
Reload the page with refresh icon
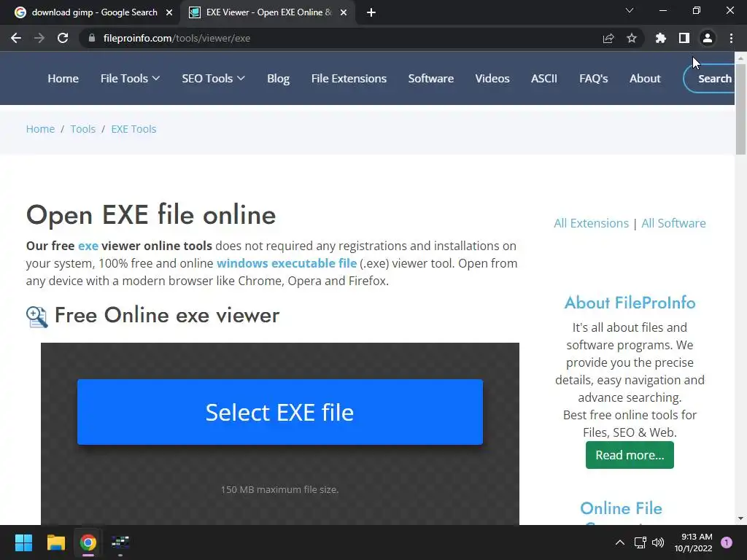tap(63, 38)
